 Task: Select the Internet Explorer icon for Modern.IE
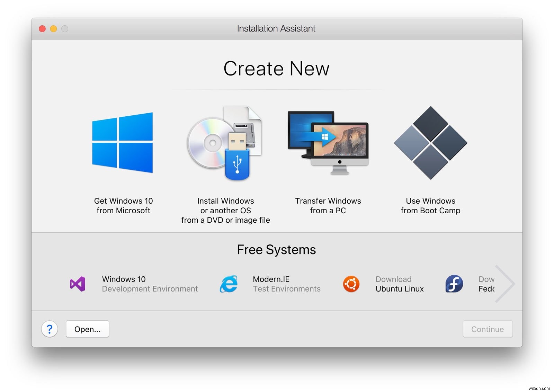coord(229,284)
